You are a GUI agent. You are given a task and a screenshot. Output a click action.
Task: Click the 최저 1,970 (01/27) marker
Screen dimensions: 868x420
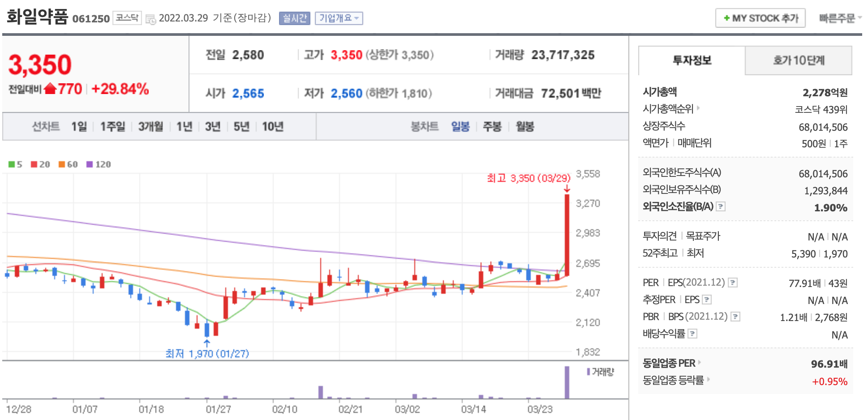click(x=207, y=354)
